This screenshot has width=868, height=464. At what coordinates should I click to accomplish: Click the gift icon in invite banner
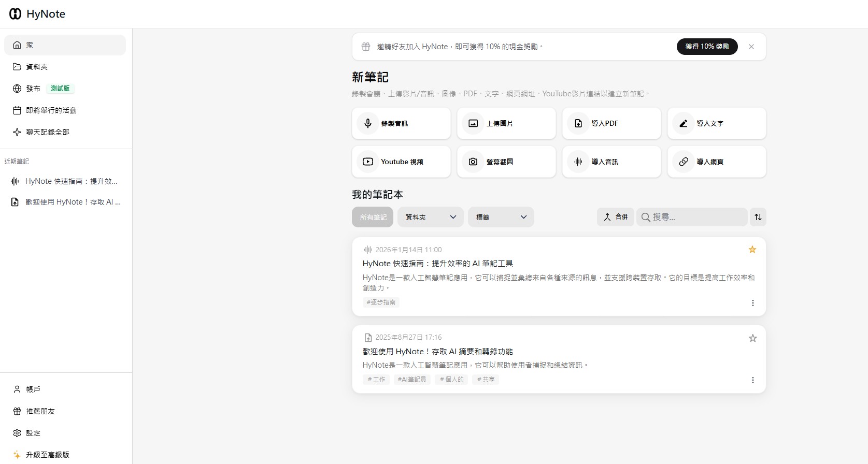coord(366,47)
